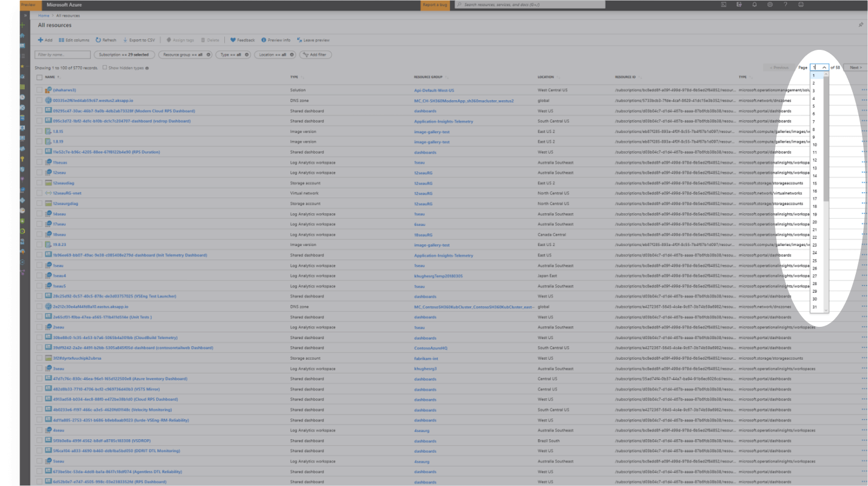Open portal settings gear icon
868x486 pixels.
click(x=770, y=4)
